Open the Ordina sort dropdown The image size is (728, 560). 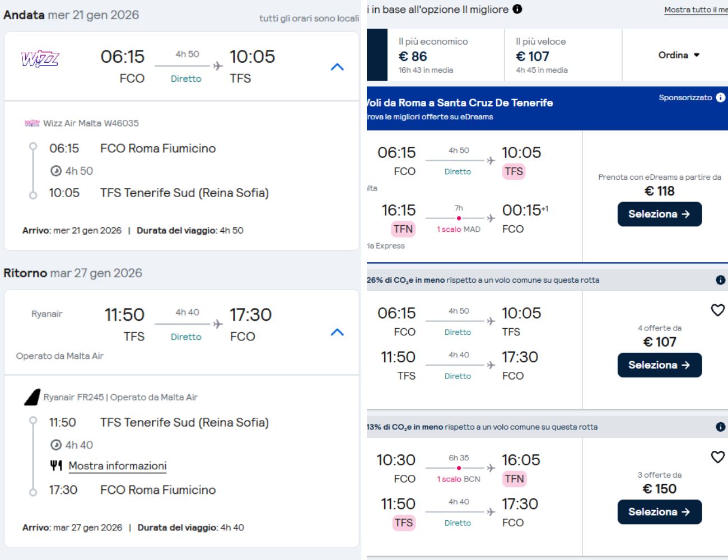(x=678, y=55)
